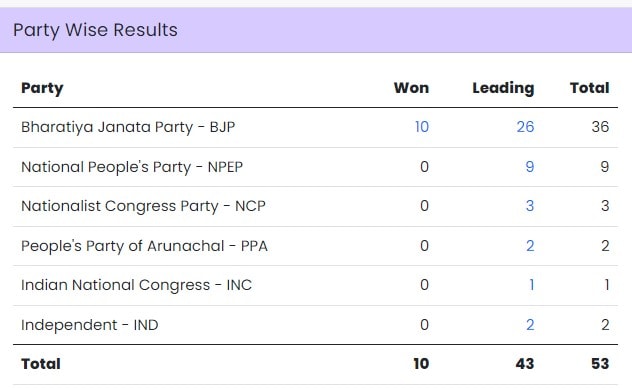Click Bharatiya Janata Party - BJP row name
Screen dimensions: 632x388
(x=128, y=127)
